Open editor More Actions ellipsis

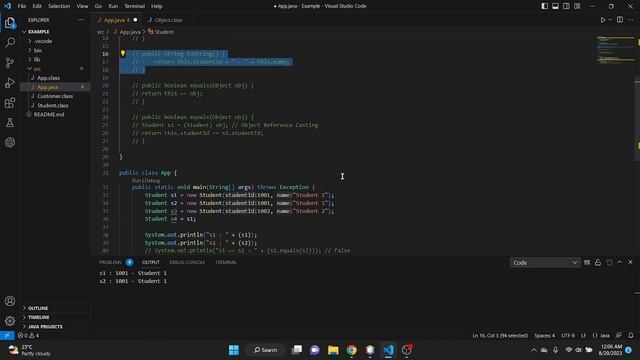(631, 20)
